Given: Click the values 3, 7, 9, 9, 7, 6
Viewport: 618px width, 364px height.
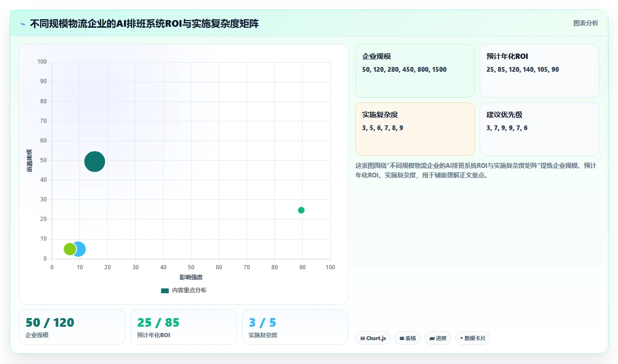Looking at the screenshot, I should 507,128.
